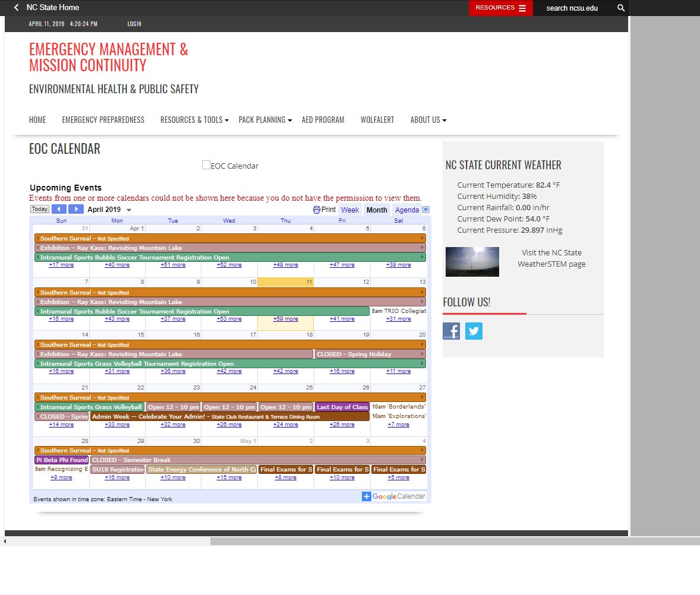The image size is (700, 595).
Task: Click the search magnifier icon
Action: 620,8
